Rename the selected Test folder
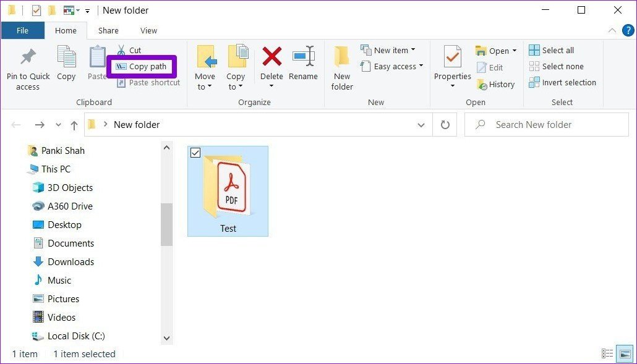The image size is (637, 364). [x=304, y=63]
